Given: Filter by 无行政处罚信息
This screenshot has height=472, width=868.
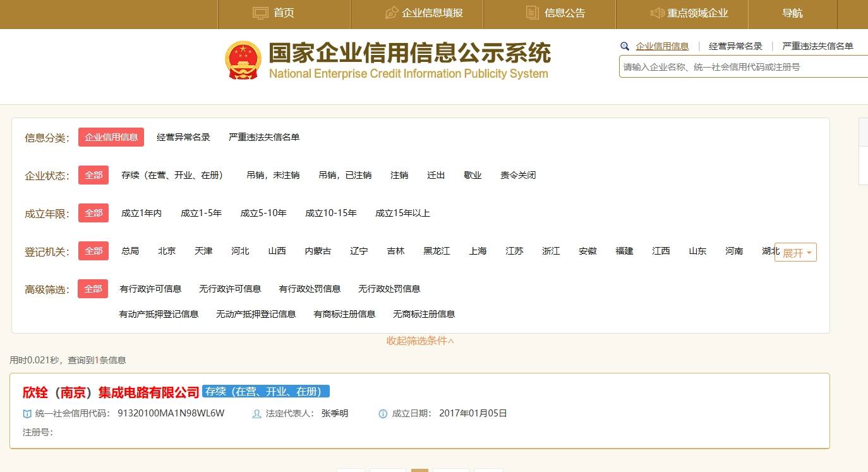Looking at the screenshot, I should 389,289.
